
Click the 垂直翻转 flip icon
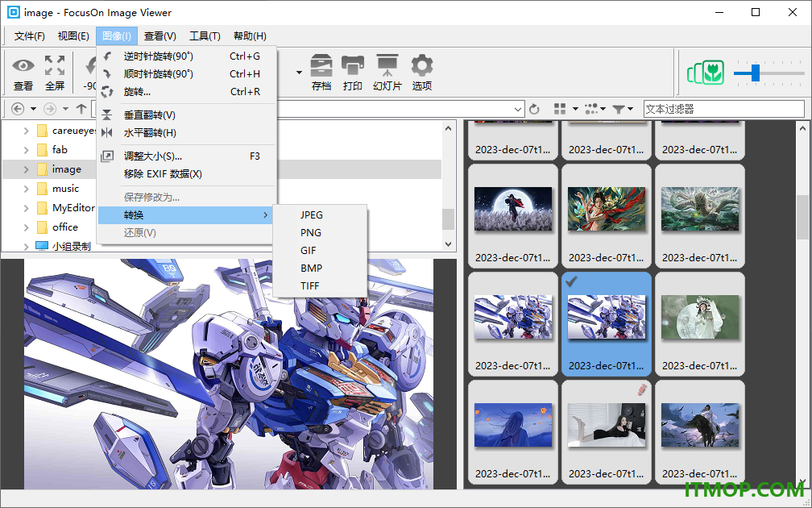point(107,115)
